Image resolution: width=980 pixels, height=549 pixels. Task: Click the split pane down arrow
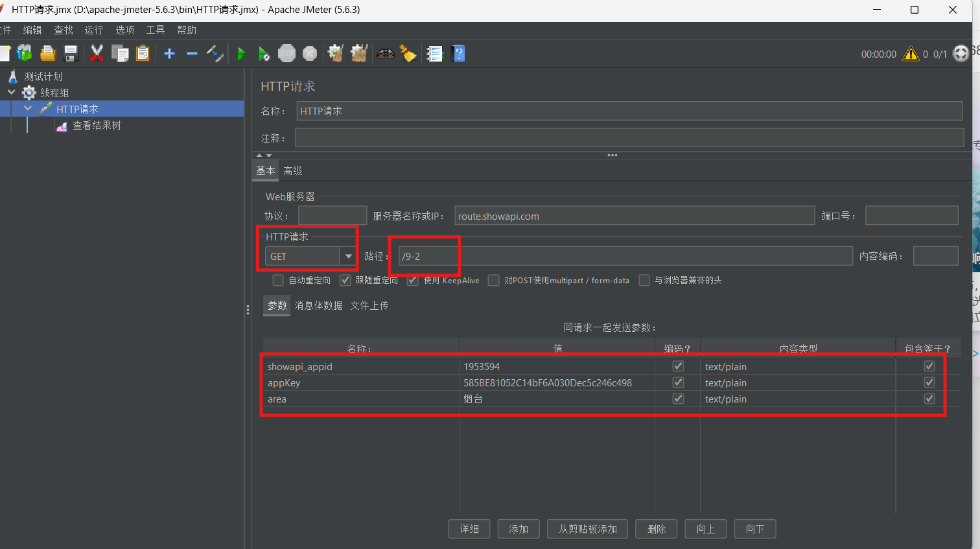tap(269, 156)
